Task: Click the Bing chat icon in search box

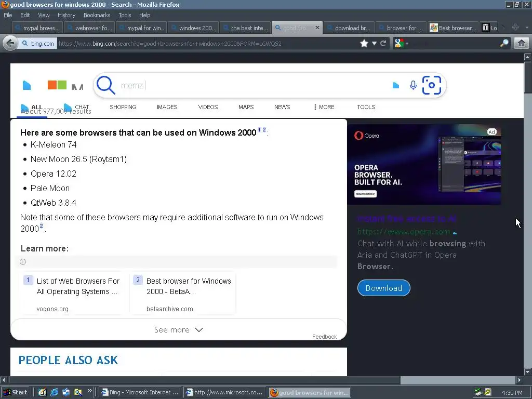Action: click(395, 85)
